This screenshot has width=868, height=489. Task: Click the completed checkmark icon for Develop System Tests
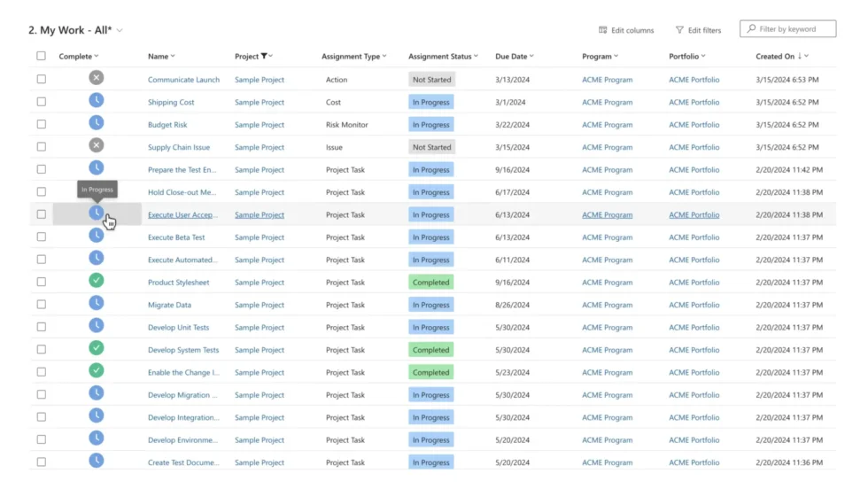[97, 348]
